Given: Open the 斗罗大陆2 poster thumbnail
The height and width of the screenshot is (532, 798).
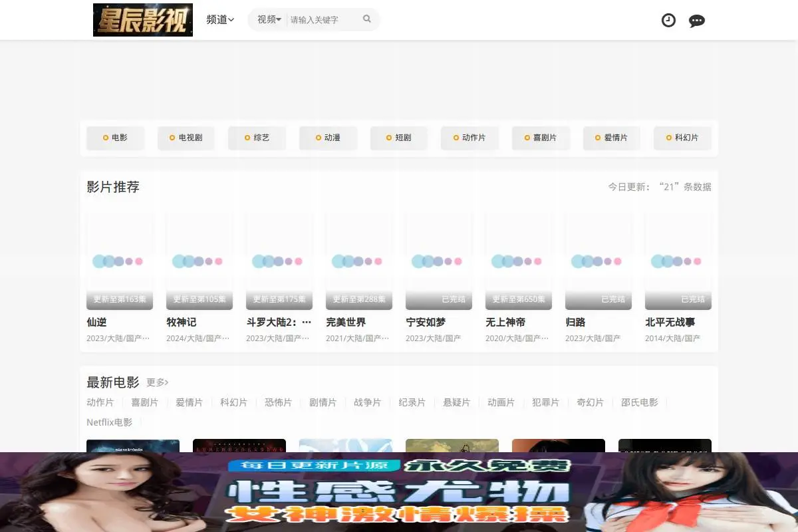Looking at the screenshot, I should [279, 261].
